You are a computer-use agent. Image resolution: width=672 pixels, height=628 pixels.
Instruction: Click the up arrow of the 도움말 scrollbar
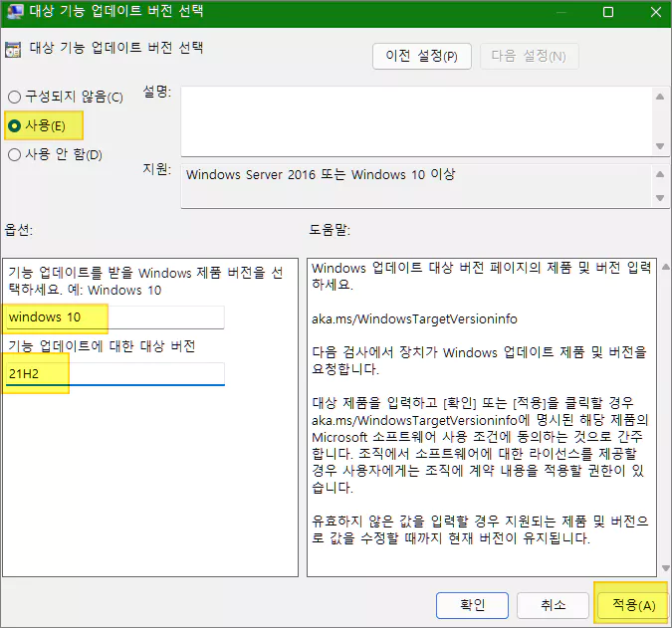point(665,267)
